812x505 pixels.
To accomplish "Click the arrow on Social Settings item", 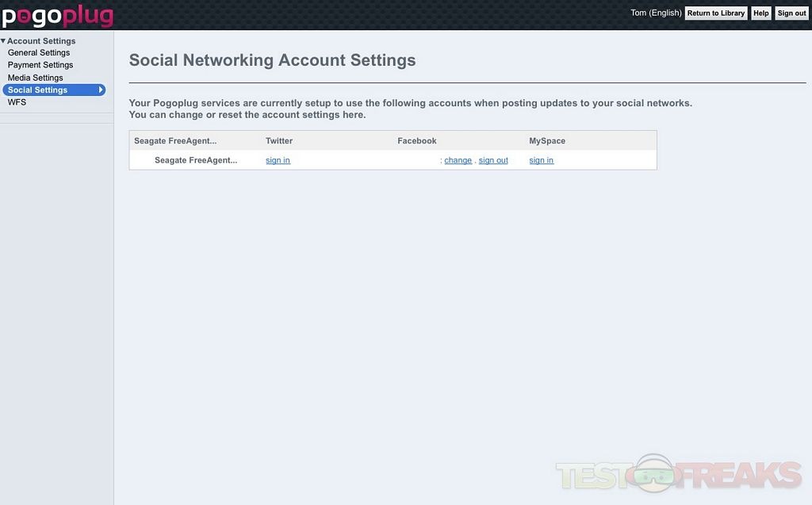I will click(101, 90).
